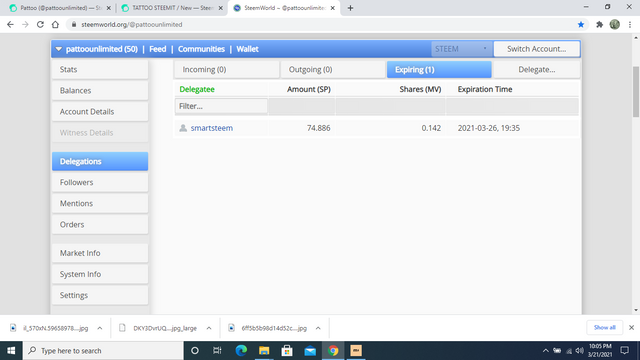This screenshot has height=360, width=640.
Task: Close the downloads bar
Action: click(631, 327)
